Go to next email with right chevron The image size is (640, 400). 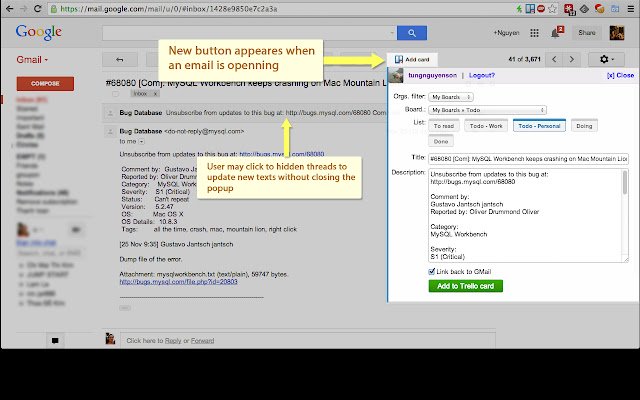pos(571,60)
